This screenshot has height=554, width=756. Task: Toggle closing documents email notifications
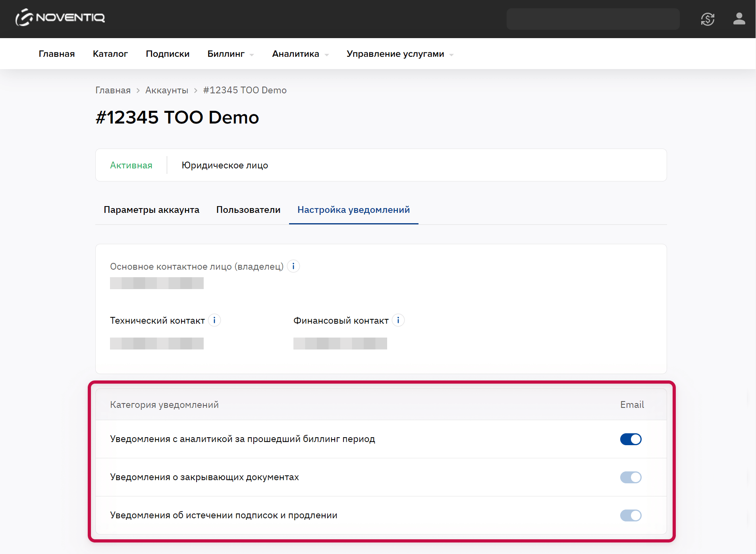(631, 477)
